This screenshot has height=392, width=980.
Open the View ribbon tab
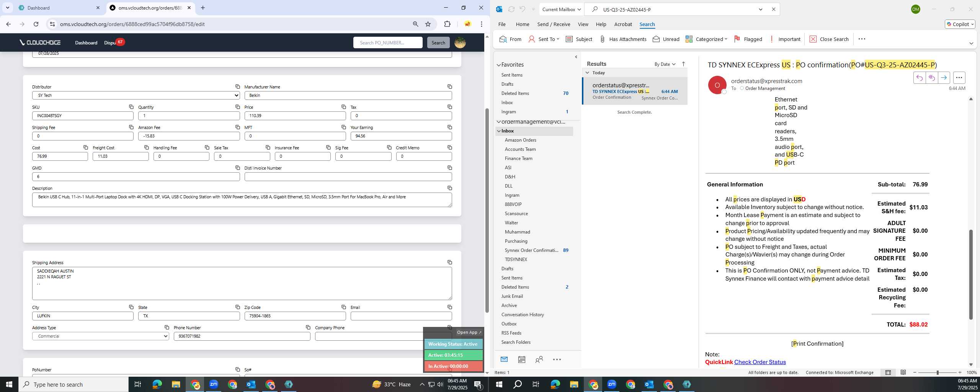click(x=583, y=24)
